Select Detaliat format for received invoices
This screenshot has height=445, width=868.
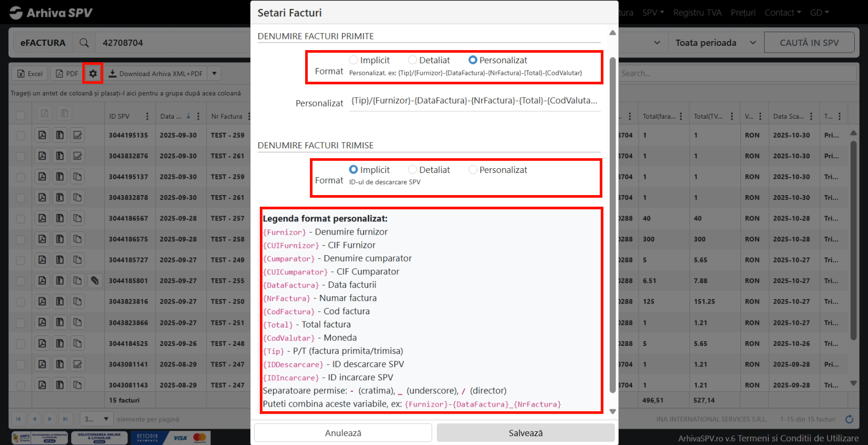(413, 60)
